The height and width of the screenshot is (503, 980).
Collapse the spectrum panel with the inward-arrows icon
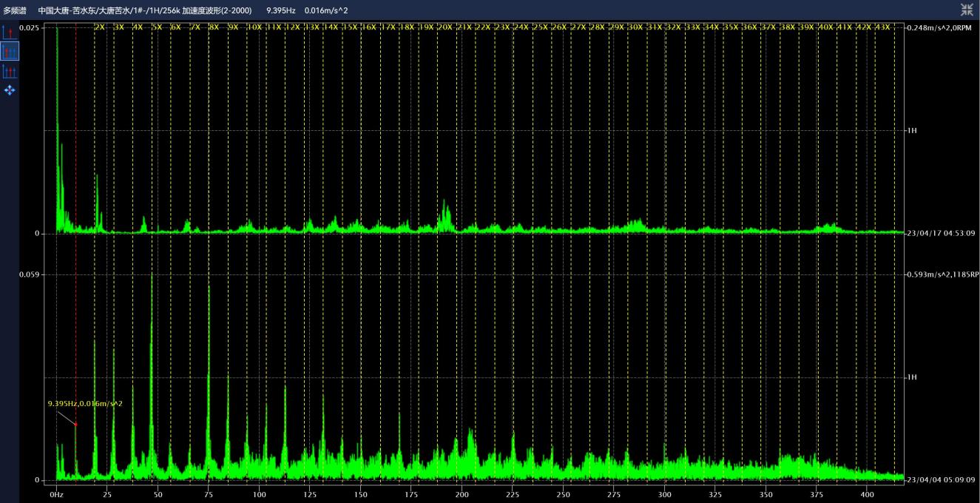[x=967, y=10]
